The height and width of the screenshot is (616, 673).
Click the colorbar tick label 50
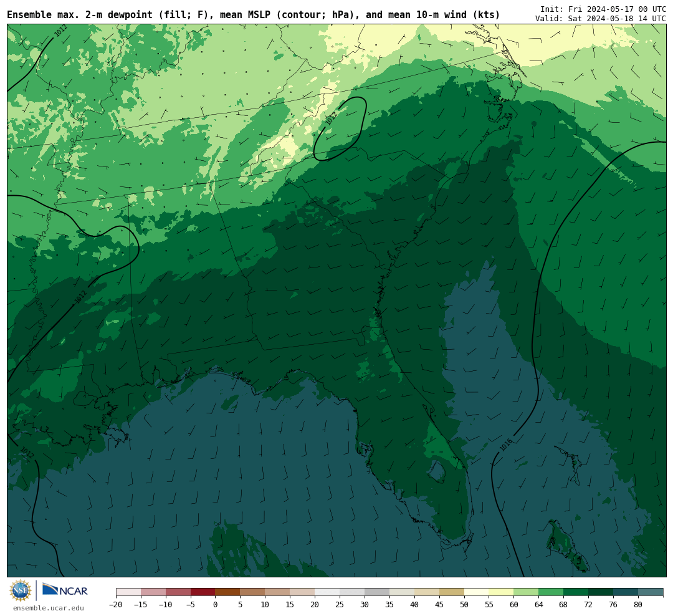(x=464, y=604)
